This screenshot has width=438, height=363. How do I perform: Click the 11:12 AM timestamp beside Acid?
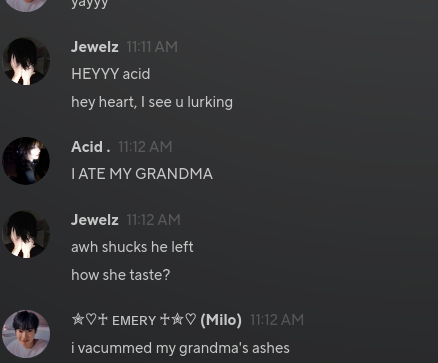tap(145, 147)
